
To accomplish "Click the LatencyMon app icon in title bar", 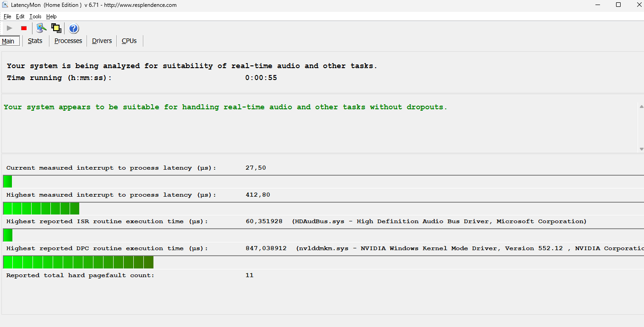I will pyautogui.click(x=5, y=5).
